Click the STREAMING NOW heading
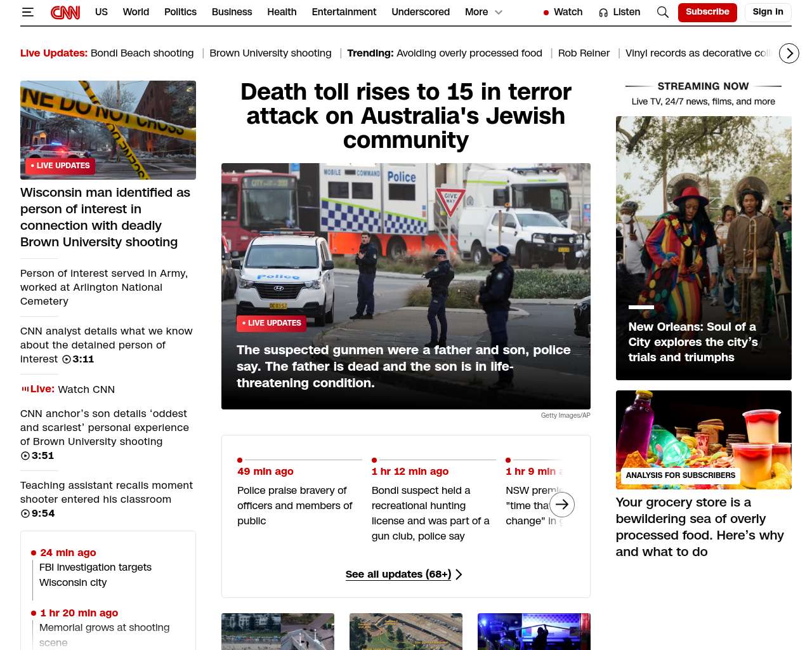The height and width of the screenshot is (650, 812). tap(703, 86)
